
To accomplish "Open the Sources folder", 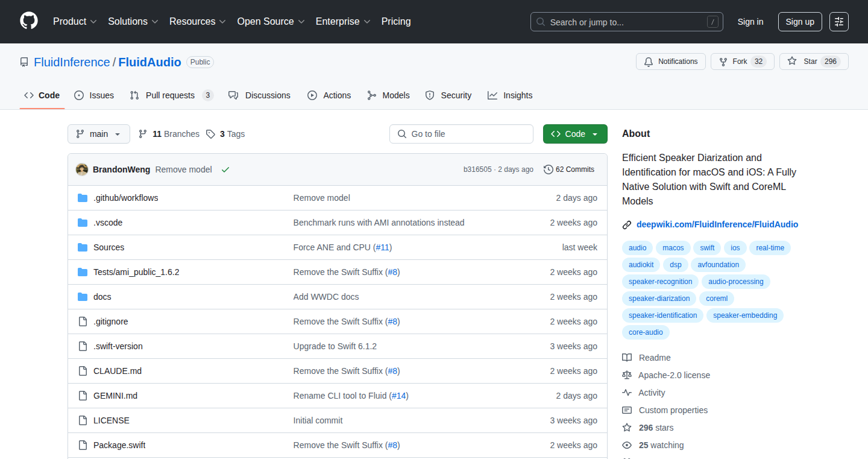I will click(109, 247).
